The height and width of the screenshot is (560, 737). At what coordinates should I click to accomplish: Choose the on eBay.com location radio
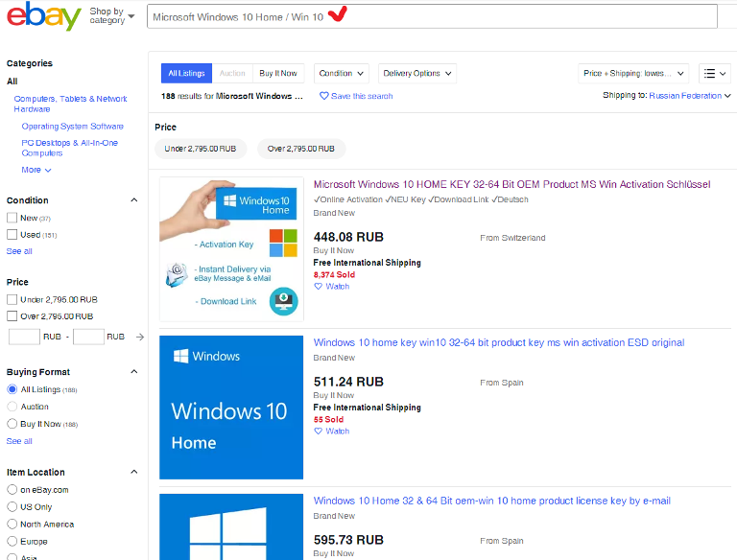12,490
